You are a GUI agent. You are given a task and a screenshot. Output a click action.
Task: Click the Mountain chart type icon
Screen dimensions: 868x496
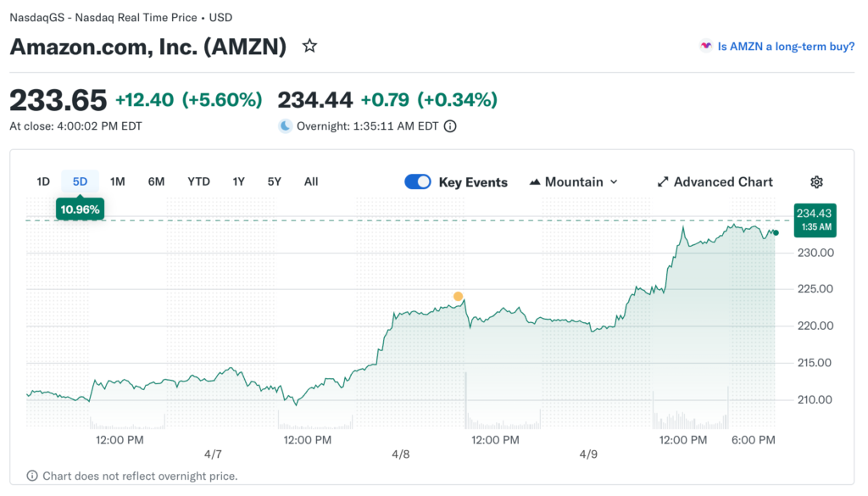click(535, 182)
